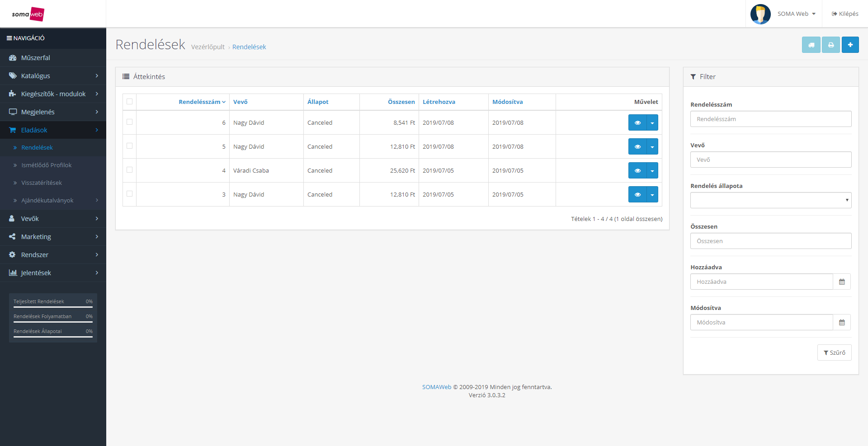Open action dropdown arrow for order 3
868x446 pixels.
tap(652, 194)
